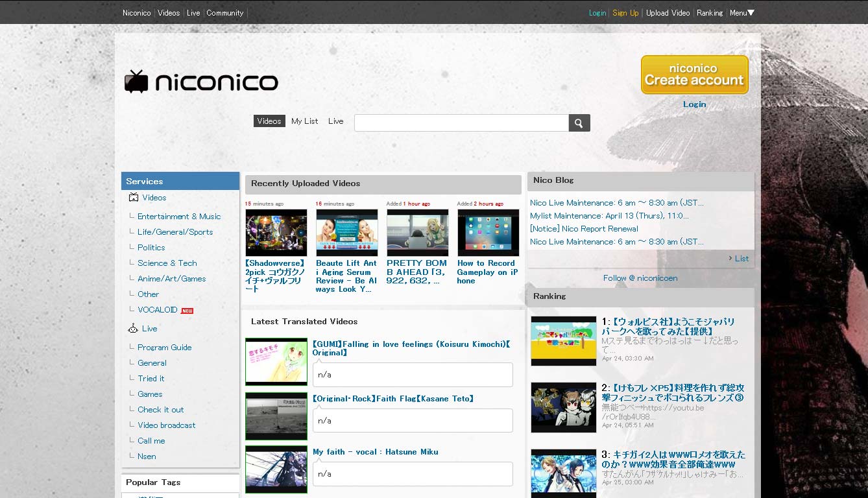Click Sign Up in the top bar

625,13
